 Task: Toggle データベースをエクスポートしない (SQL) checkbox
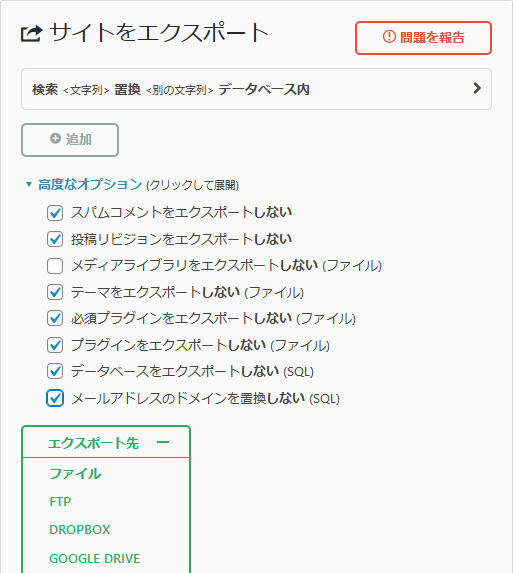(55, 371)
